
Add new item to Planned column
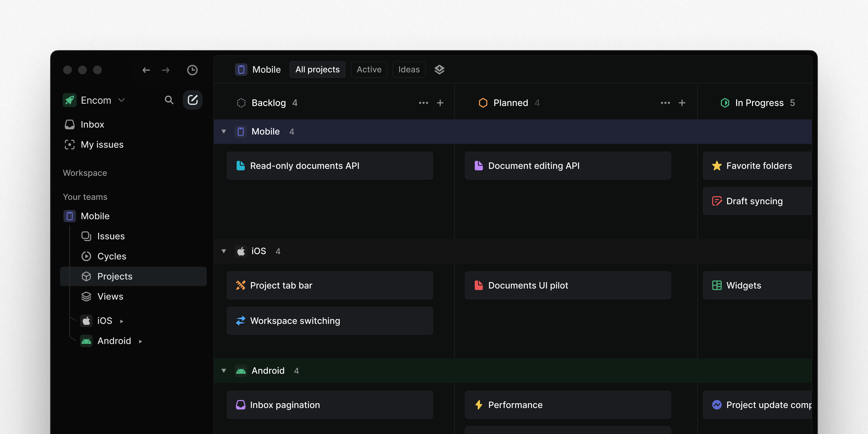[x=682, y=102]
